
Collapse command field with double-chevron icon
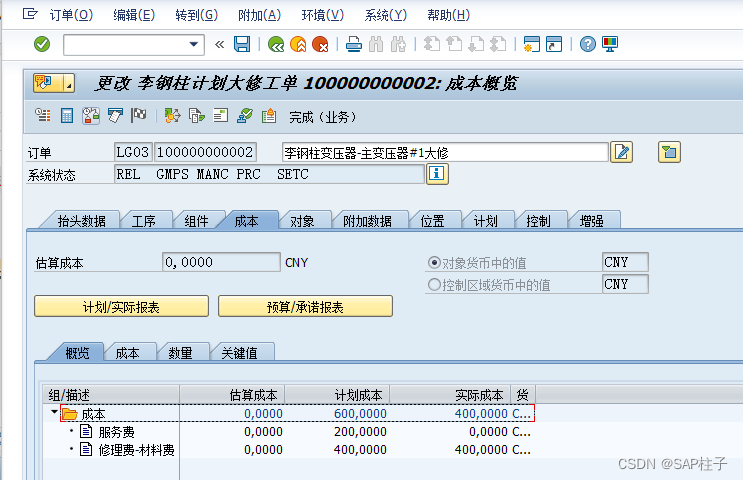point(219,45)
